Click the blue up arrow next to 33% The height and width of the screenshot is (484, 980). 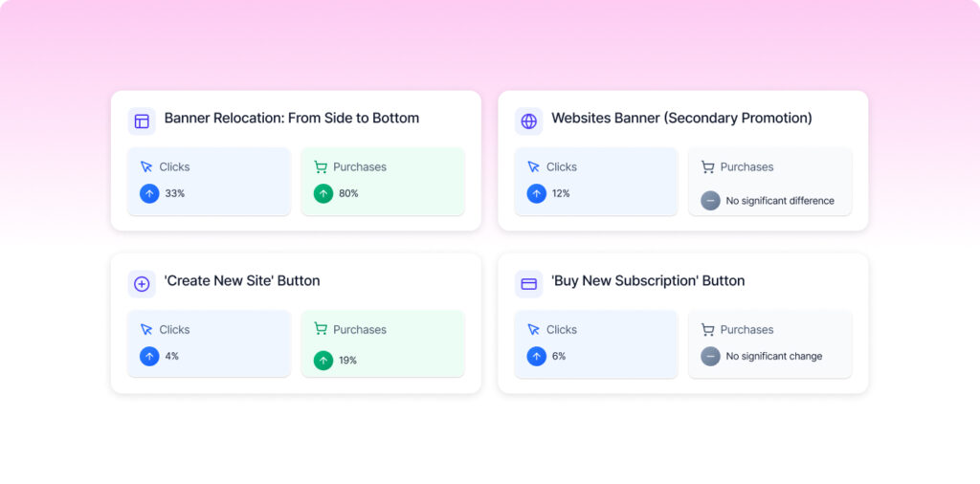point(149,193)
